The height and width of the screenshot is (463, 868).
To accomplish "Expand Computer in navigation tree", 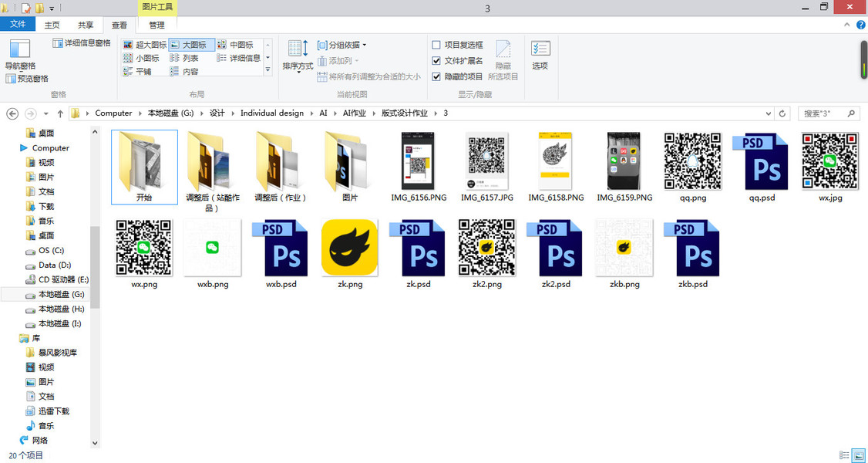I will (23, 148).
